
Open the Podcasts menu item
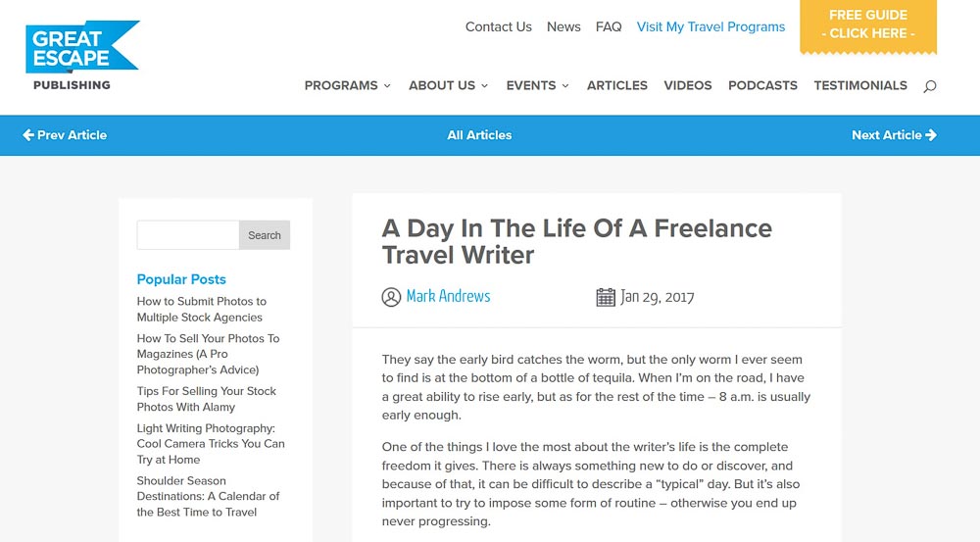point(762,85)
